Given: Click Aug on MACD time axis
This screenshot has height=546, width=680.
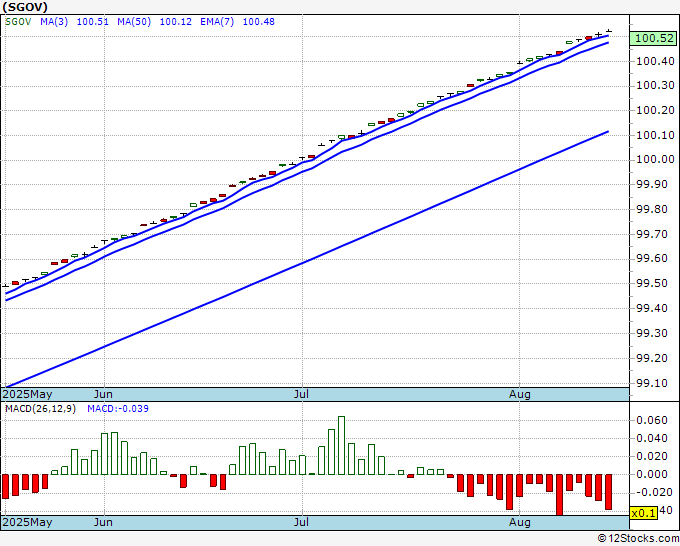Looking at the screenshot, I should click(x=520, y=522).
